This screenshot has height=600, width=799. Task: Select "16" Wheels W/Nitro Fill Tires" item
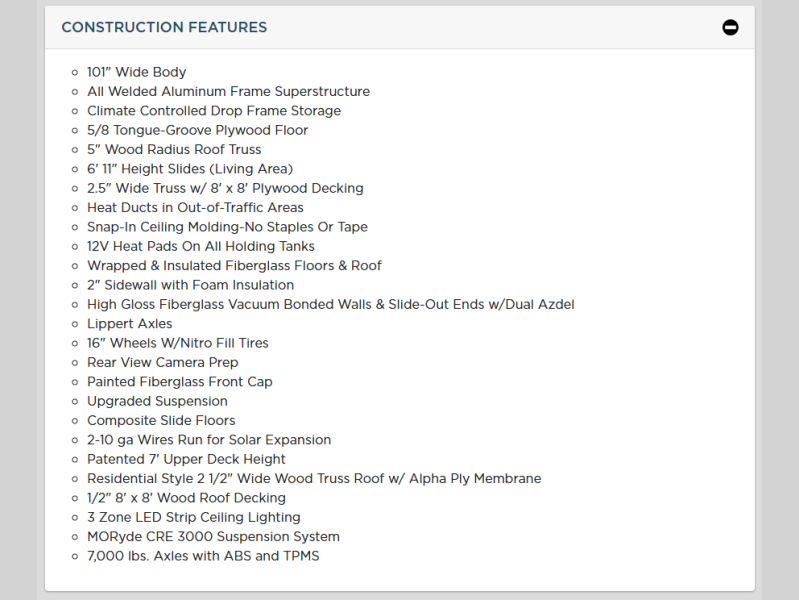(x=177, y=343)
